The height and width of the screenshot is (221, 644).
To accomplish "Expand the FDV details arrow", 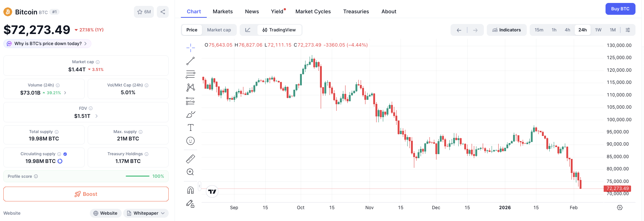I will 97,116.
